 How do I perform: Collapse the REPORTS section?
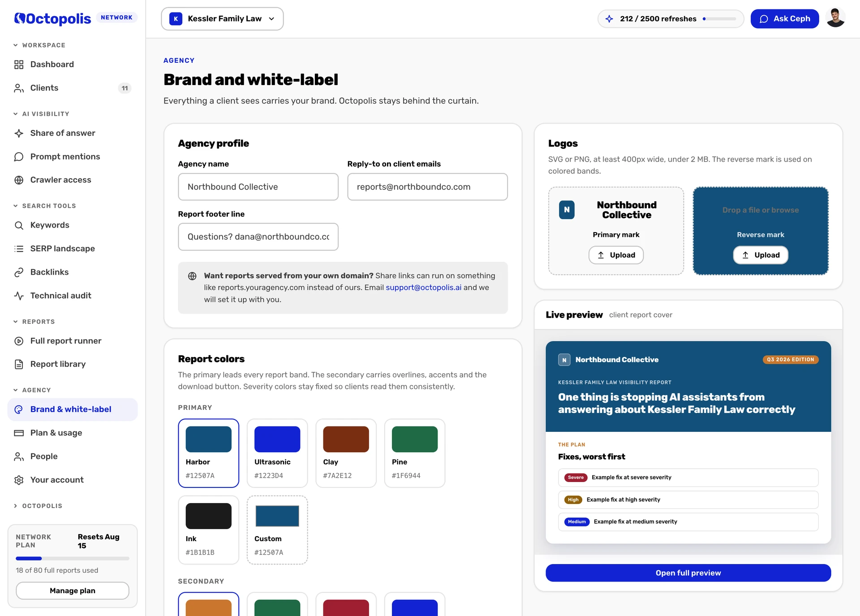click(34, 322)
